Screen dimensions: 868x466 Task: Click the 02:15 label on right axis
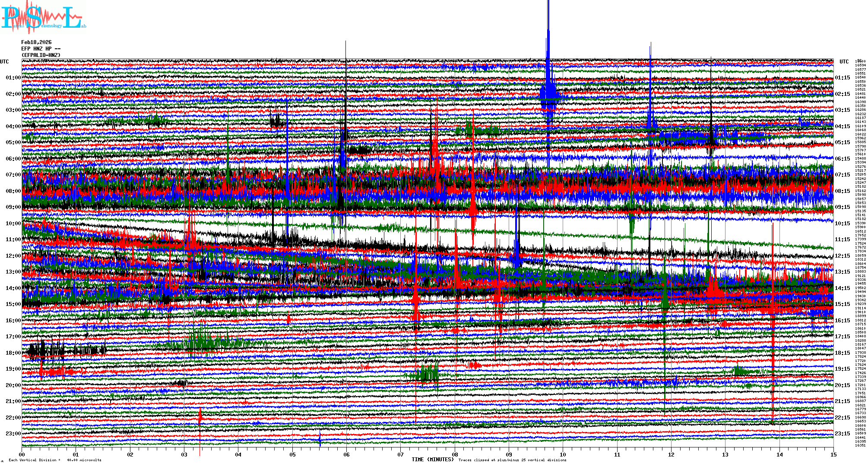(x=842, y=94)
